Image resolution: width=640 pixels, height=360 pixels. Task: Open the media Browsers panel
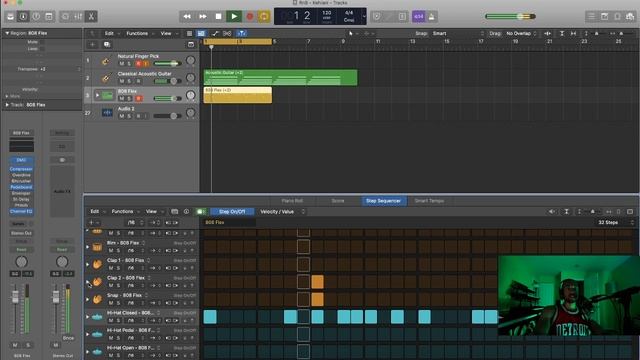[x=630, y=16]
